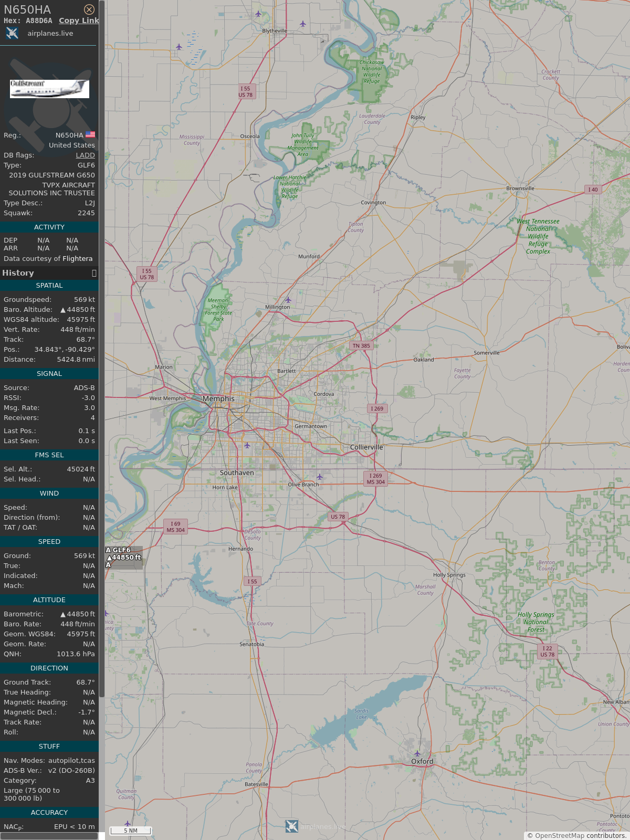
Task: Click the Oxford city label on map
Action: 422,761
